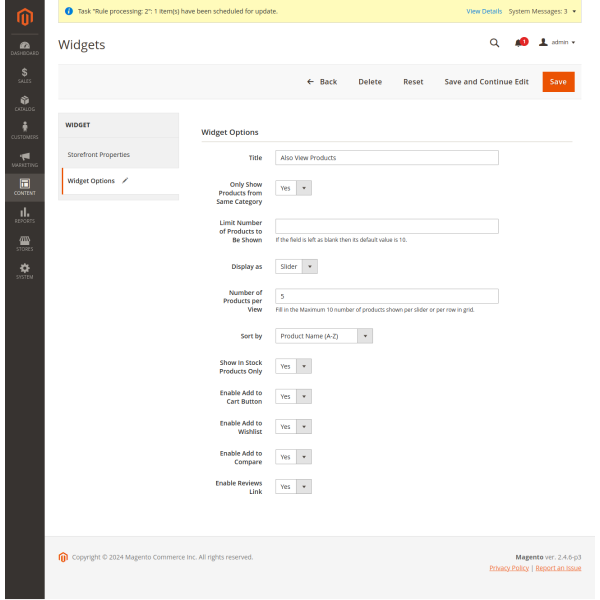Click the Magento logo in sidebar
The image size is (600, 600).
pos(22,16)
